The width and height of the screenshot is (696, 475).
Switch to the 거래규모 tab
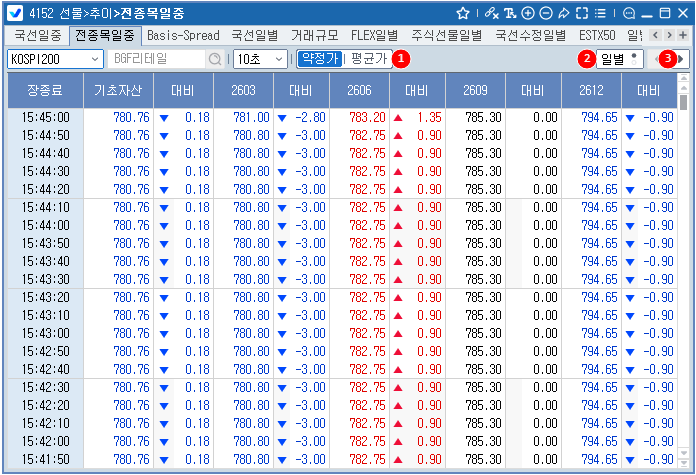(314, 35)
